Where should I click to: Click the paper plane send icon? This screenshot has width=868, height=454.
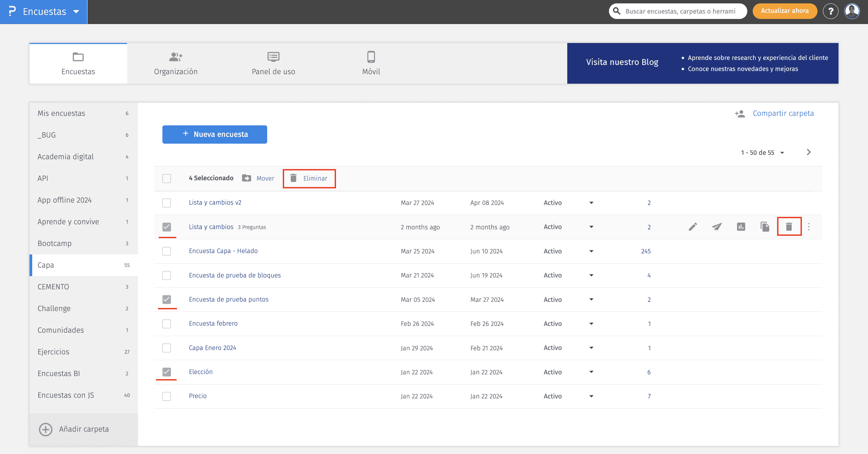(x=717, y=227)
